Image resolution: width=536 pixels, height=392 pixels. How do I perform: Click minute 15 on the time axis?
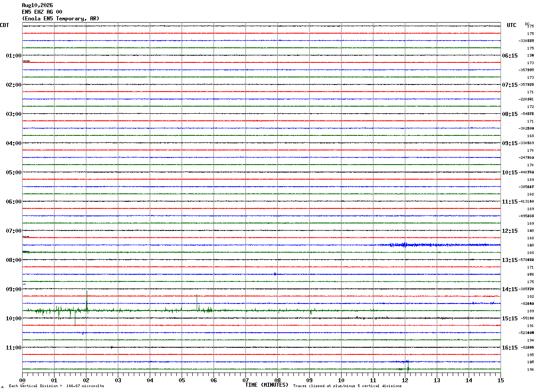[501, 380]
